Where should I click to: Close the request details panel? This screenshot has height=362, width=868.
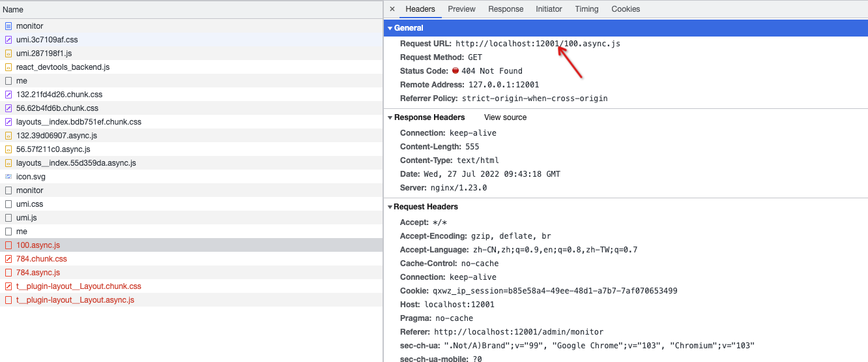coord(392,9)
